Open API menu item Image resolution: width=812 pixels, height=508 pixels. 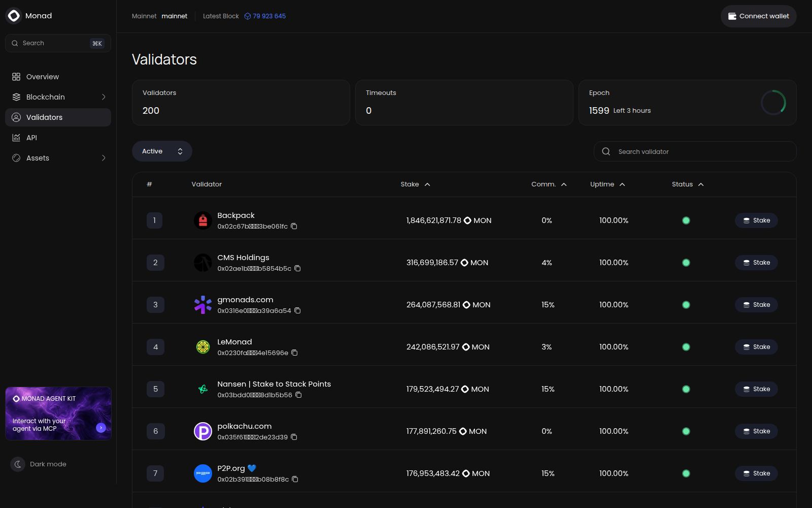(58, 138)
